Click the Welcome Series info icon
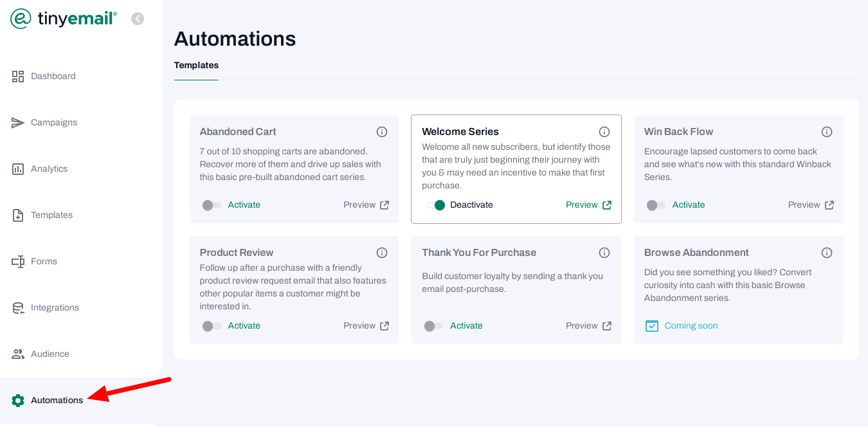The height and width of the screenshot is (427, 868). [604, 131]
